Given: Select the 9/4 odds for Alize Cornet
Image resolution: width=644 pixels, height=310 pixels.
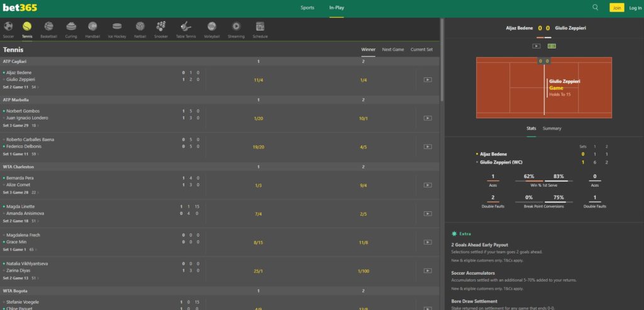Looking at the screenshot, I should coord(363,185).
